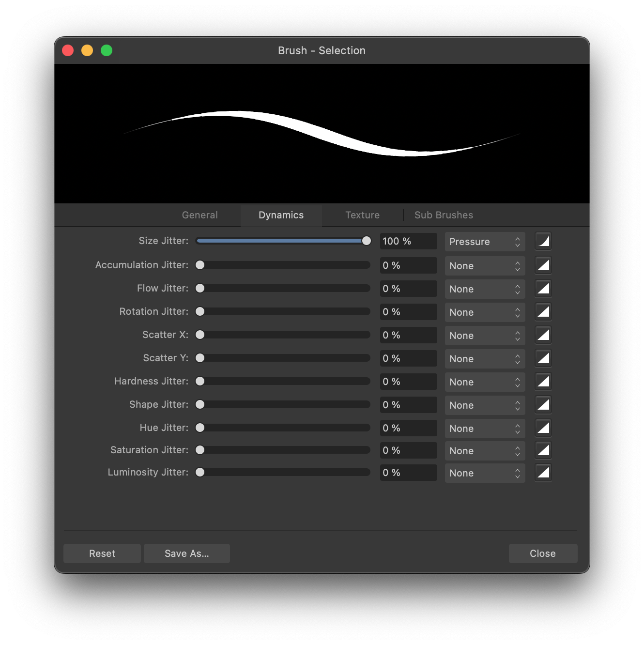
Task: Open the Flow Jitter response curve icon
Action: tap(543, 288)
